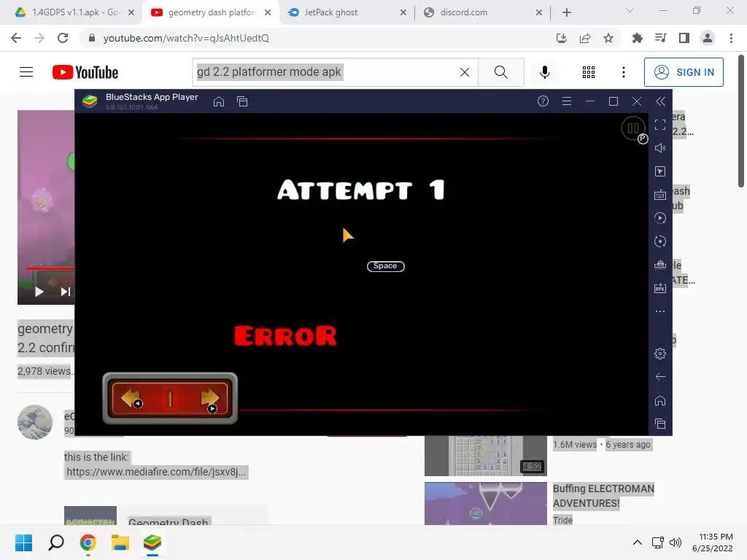Switch to JetPack ghost tab

347,12
